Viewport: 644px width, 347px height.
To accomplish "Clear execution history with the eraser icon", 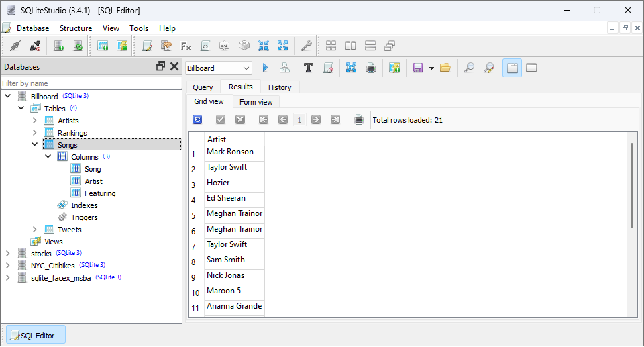I will 328,68.
